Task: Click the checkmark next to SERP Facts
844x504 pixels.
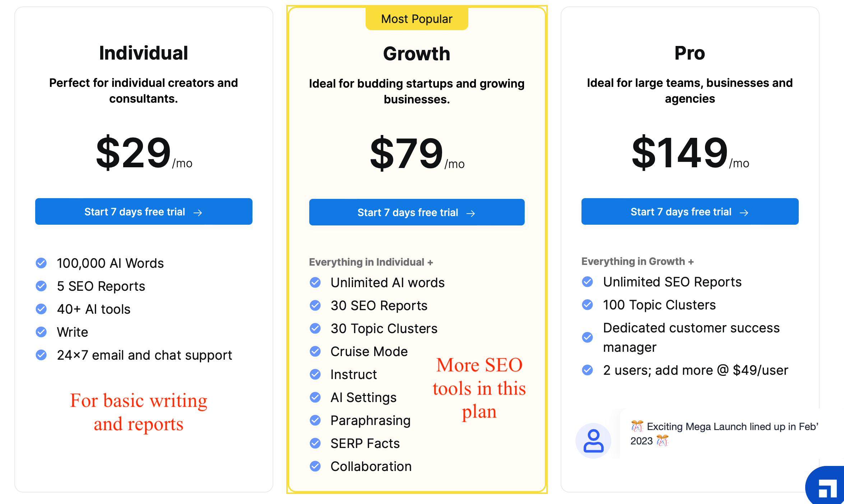Action: click(315, 443)
